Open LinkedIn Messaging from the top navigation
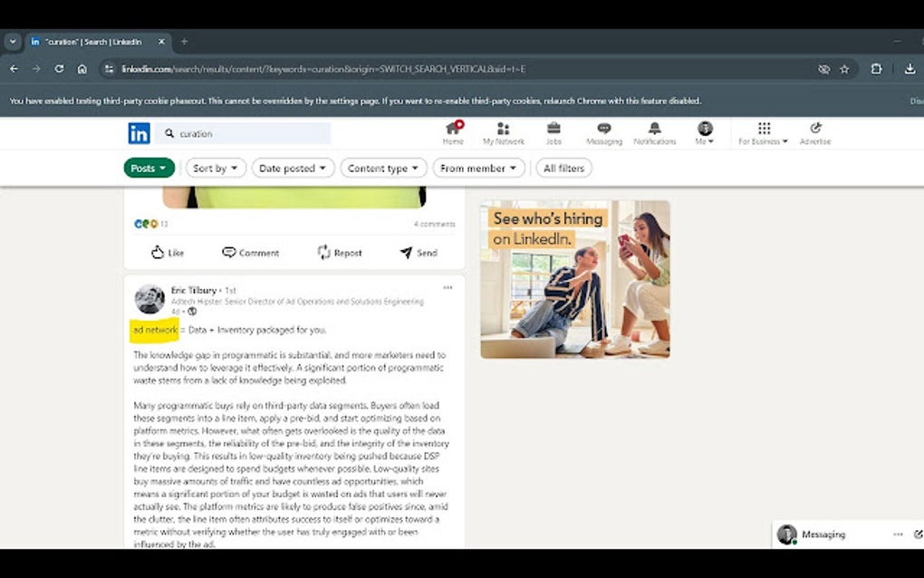The width and height of the screenshot is (924, 578). (x=603, y=133)
